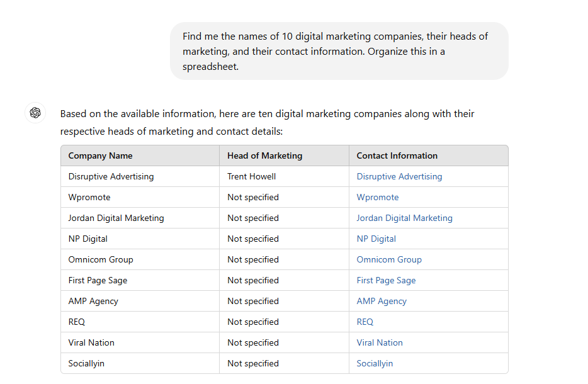Click the Trent Howell table cell
Image resolution: width=588 pixels, height=384 pixels.
point(251,176)
